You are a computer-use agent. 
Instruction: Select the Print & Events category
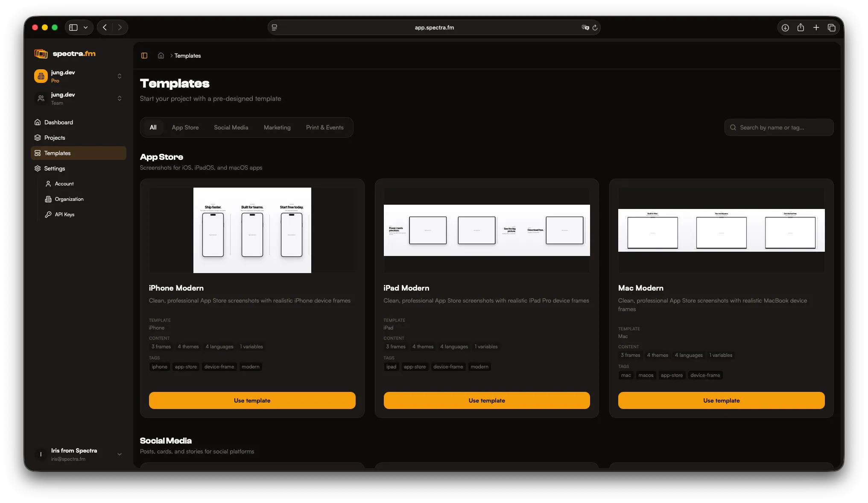324,127
